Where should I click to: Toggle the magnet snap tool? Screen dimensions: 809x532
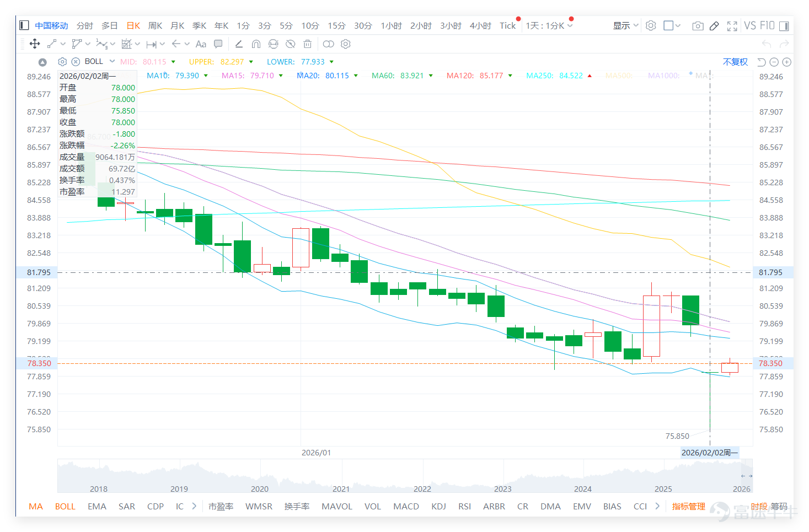[256, 44]
